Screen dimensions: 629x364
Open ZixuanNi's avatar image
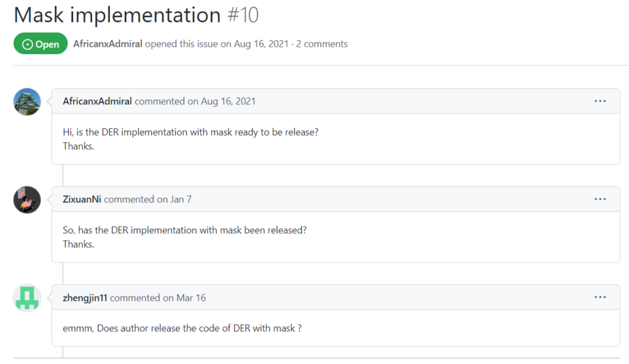27,199
